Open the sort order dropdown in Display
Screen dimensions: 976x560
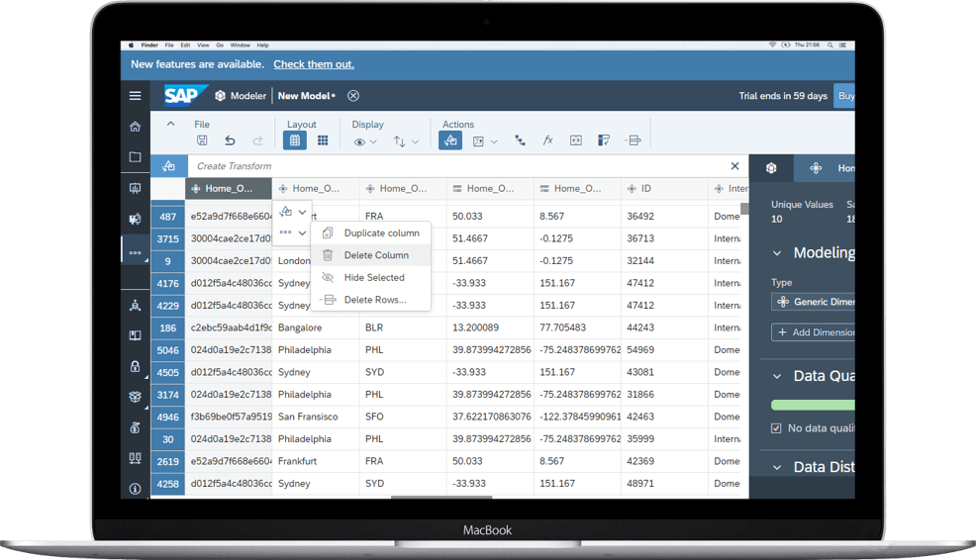pos(405,142)
